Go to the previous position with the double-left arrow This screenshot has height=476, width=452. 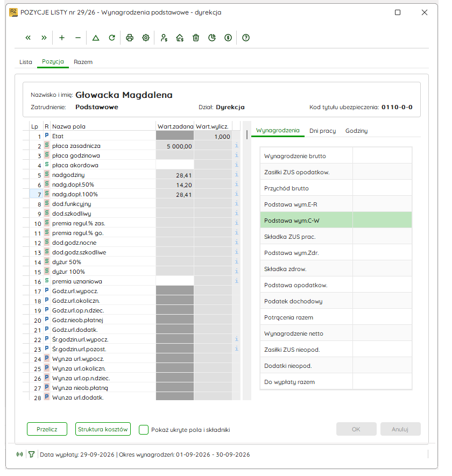point(28,38)
